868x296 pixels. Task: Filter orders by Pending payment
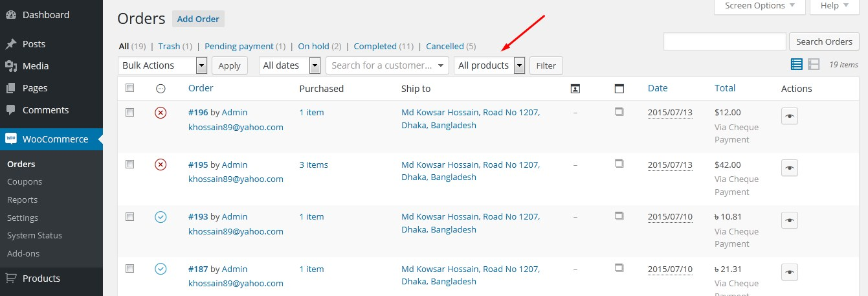tap(239, 46)
